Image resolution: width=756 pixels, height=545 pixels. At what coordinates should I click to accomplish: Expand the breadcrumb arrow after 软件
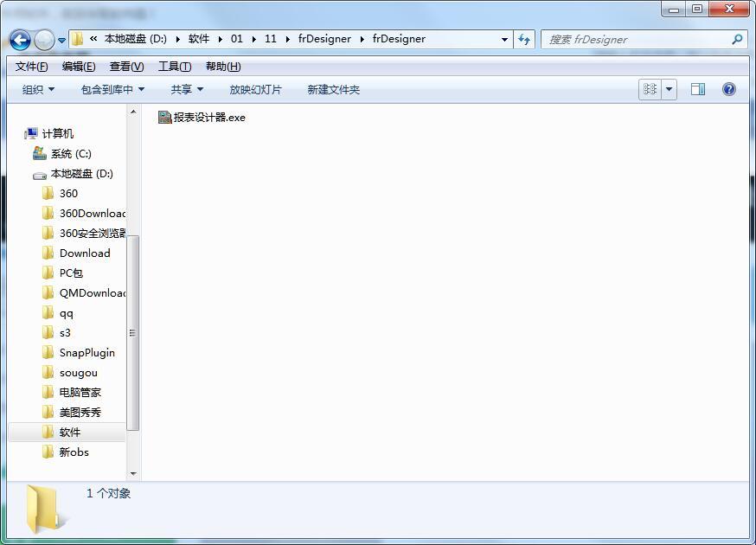(221, 40)
